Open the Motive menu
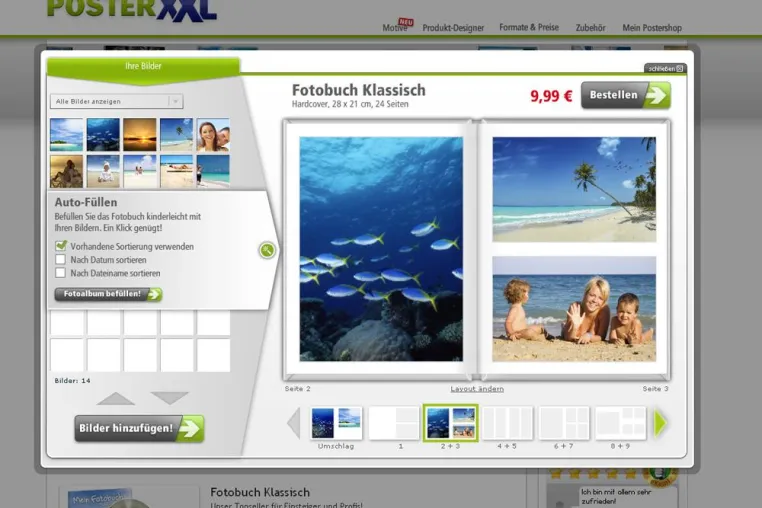This screenshot has height=508, width=762. 395,28
